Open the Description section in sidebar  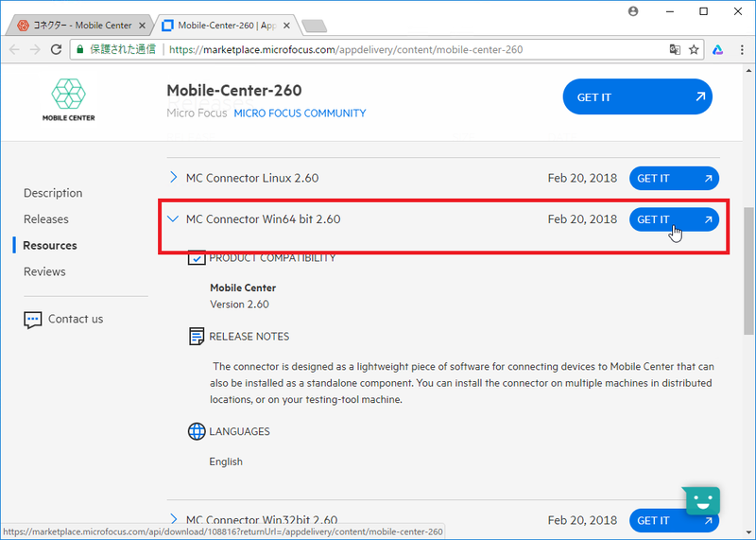point(53,193)
